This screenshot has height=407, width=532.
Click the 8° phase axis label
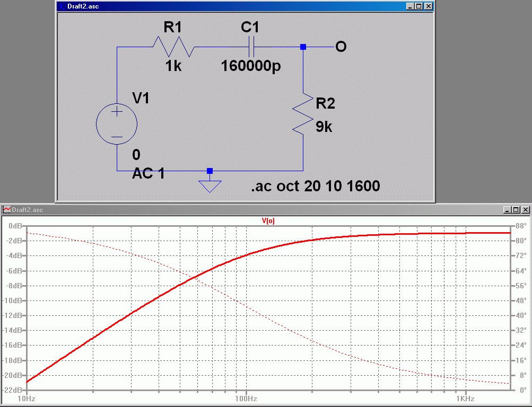click(523, 375)
